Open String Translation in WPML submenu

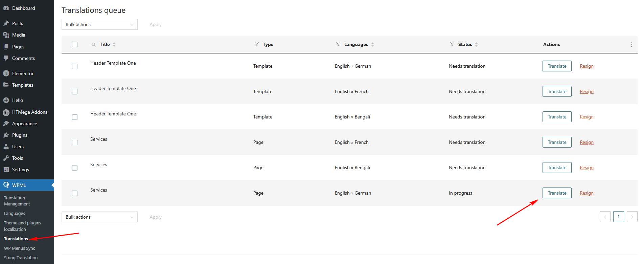click(x=21, y=258)
